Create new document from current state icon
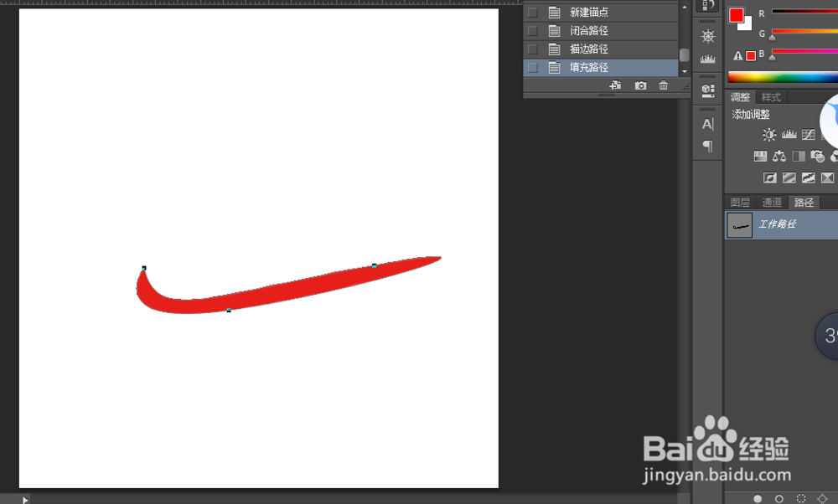Image resolution: width=838 pixels, height=504 pixels. click(616, 85)
